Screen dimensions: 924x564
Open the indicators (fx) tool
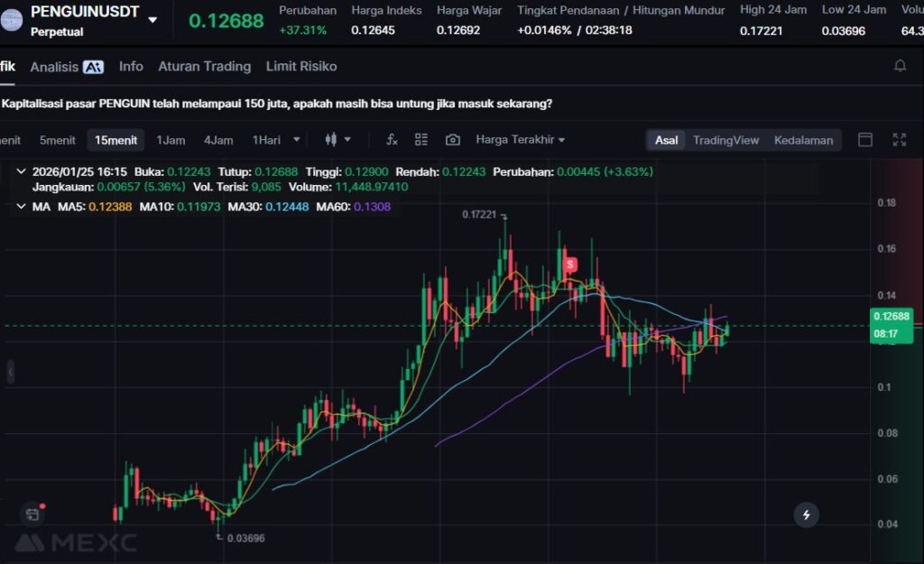(392, 140)
